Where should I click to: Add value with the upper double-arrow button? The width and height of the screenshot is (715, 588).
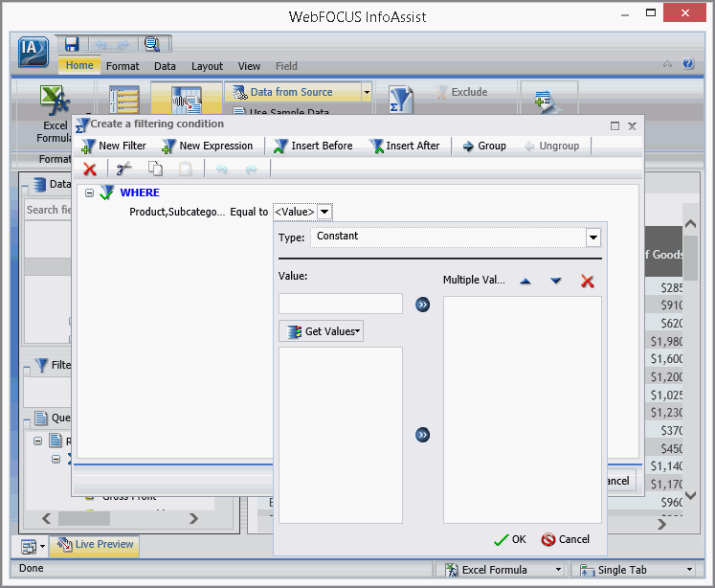click(x=423, y=305)
